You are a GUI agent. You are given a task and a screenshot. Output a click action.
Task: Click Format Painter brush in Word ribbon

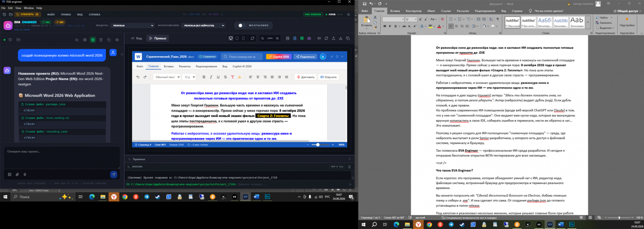click(375, 27)
